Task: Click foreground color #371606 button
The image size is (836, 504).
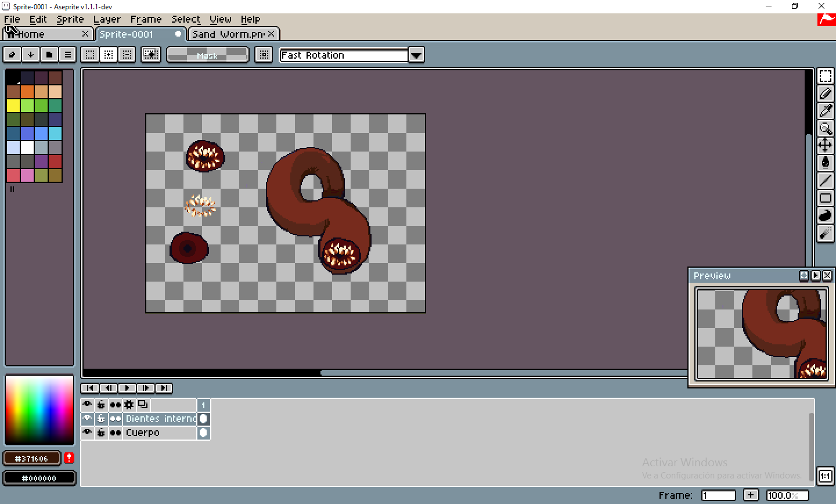Action: pos(31,458)
